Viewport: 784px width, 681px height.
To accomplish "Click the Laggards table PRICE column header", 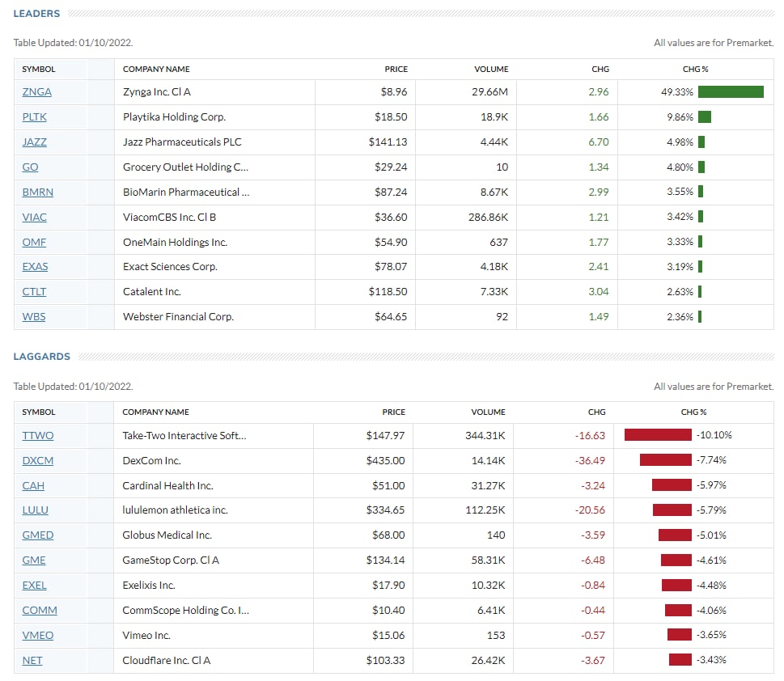I will tap(393, 412).
